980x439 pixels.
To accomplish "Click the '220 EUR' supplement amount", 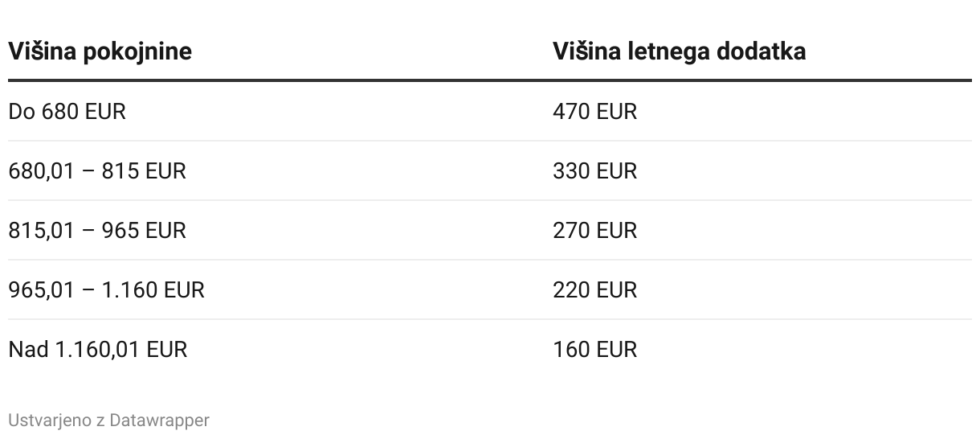I will [x=594, y=289].
